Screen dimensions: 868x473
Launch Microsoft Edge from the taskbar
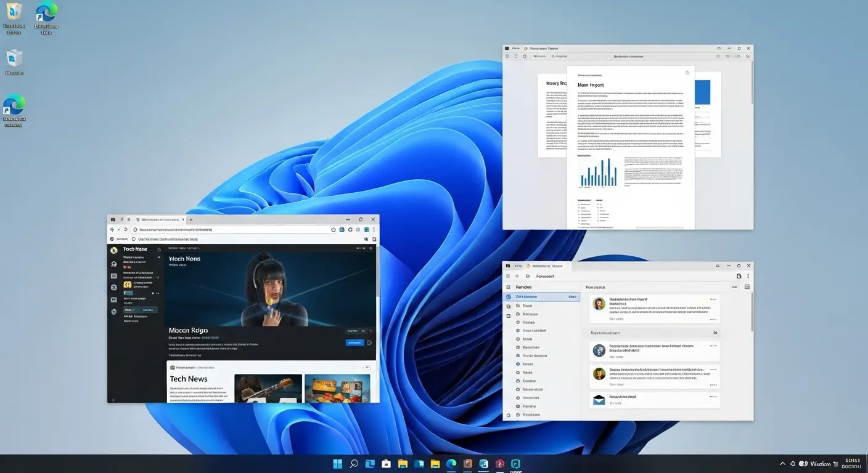(x=451, y=464)
